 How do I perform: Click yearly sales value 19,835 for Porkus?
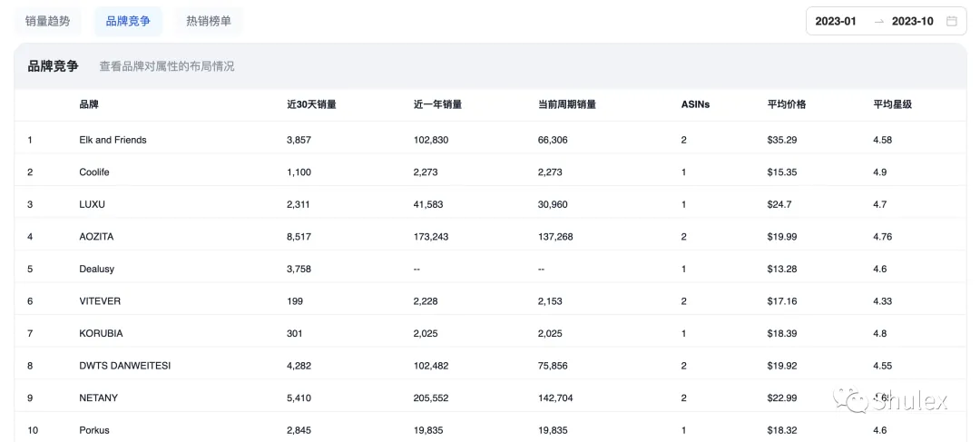coord(428,431)
